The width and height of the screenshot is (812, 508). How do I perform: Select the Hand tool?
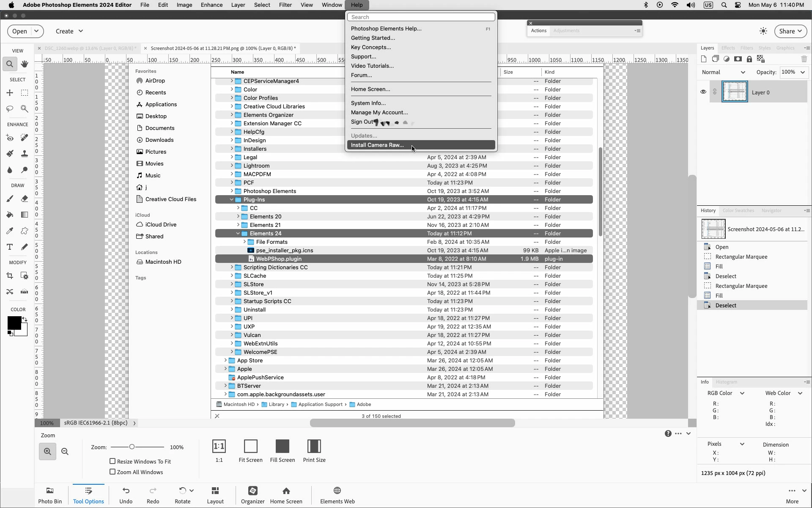coord(25,64)
